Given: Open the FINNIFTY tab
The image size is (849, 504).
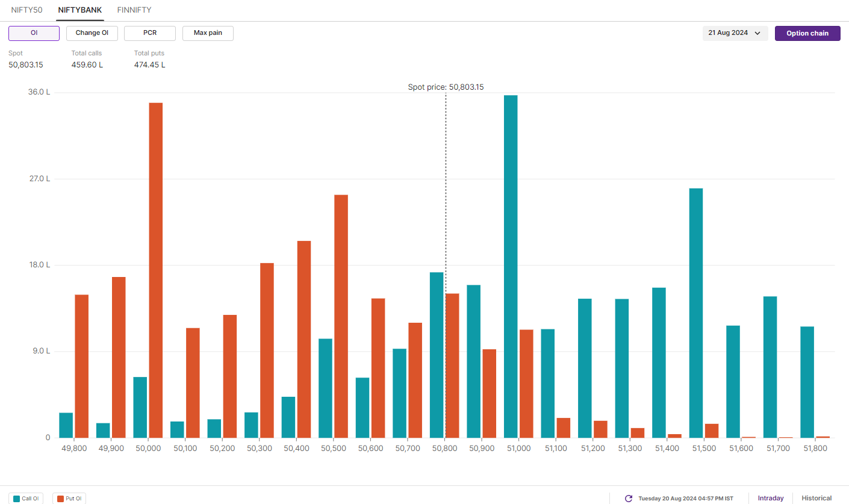Looking at the screenshot, I should coord(134,10).
